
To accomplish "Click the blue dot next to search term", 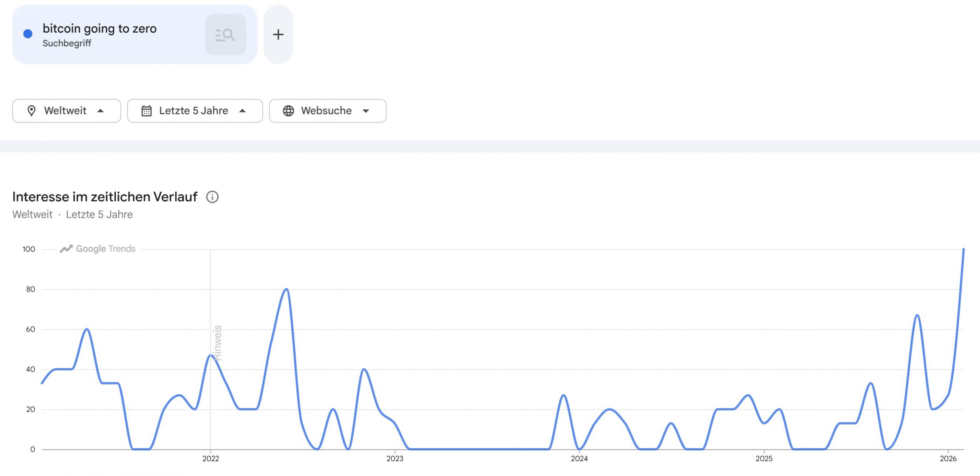I will 28,34.
